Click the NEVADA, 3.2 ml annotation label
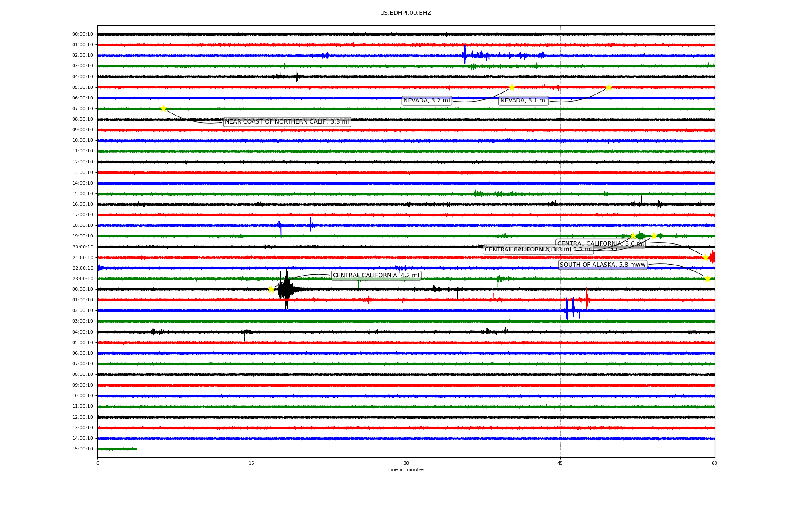 (x=426, y=101)
